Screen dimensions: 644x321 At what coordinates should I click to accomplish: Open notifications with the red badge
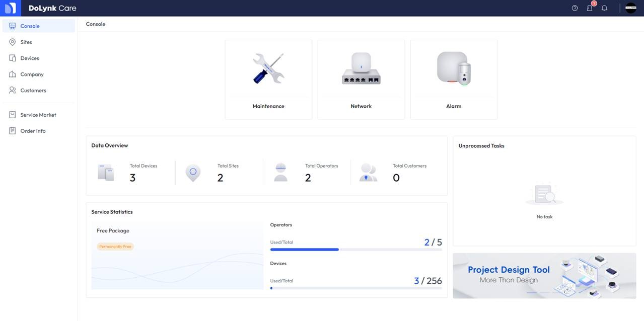590,8
